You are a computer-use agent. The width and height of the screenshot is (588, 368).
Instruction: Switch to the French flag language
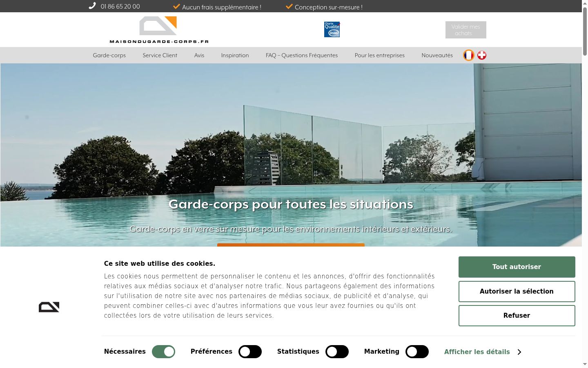[x=469, y=55]
